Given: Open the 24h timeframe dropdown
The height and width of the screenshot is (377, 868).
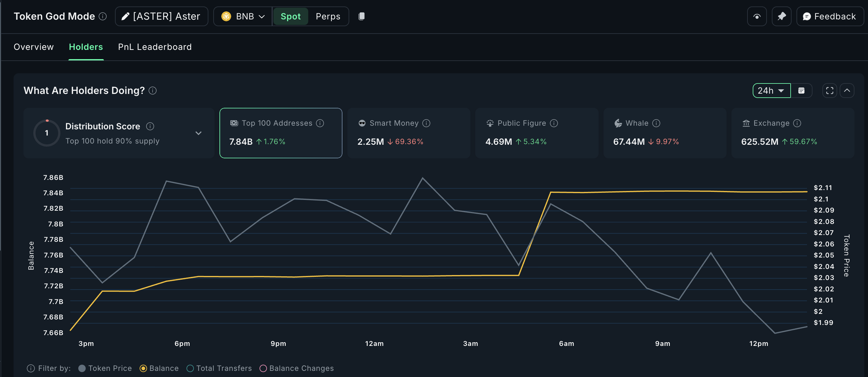Looking at the screenshot, I should click(x=771, y=91).
